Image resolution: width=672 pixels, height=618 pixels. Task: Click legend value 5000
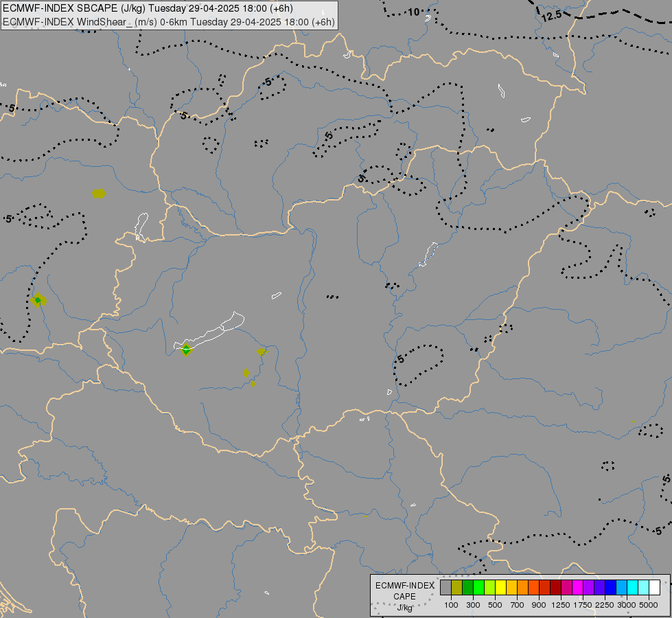pyautogui.click(x=649, y=605)
